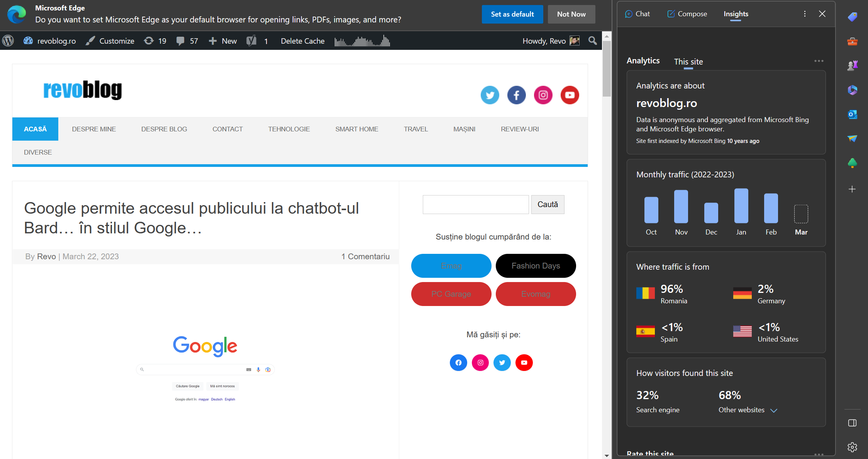868x459 pixels.
Task: Dismiss prompt with Not Now
Action: 571,14
